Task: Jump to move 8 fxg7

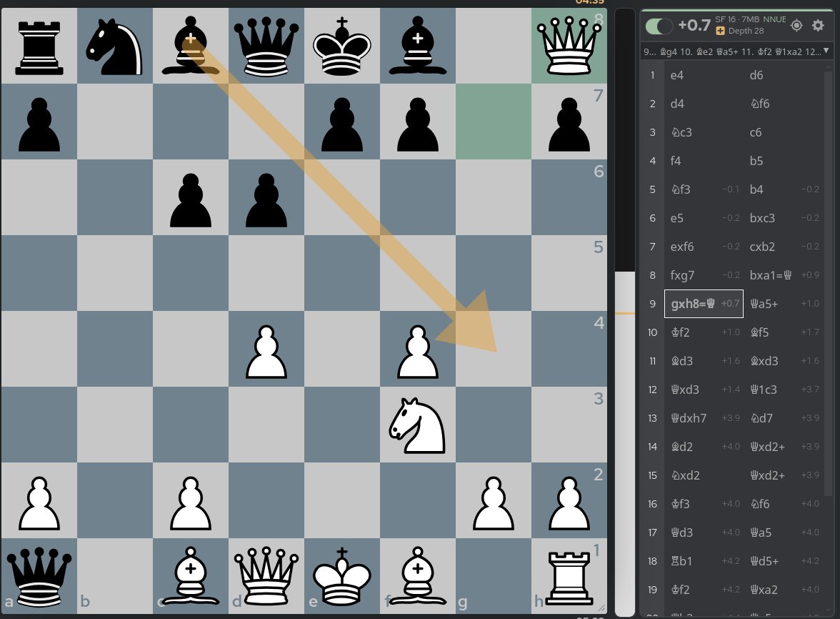Action: pos(704,275)
